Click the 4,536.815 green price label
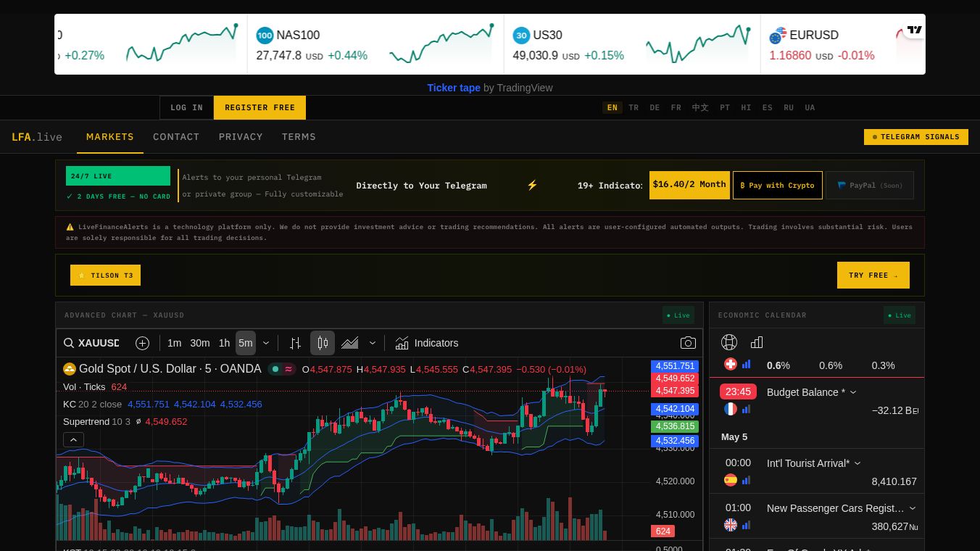Viewport: 980px width, 551px height. (x=675, y=427)
